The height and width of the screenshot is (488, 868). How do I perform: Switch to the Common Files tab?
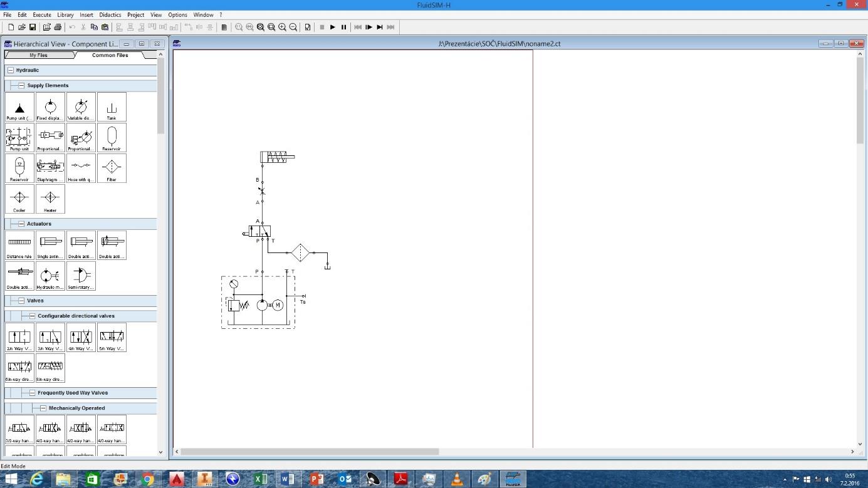coord(110,55)
